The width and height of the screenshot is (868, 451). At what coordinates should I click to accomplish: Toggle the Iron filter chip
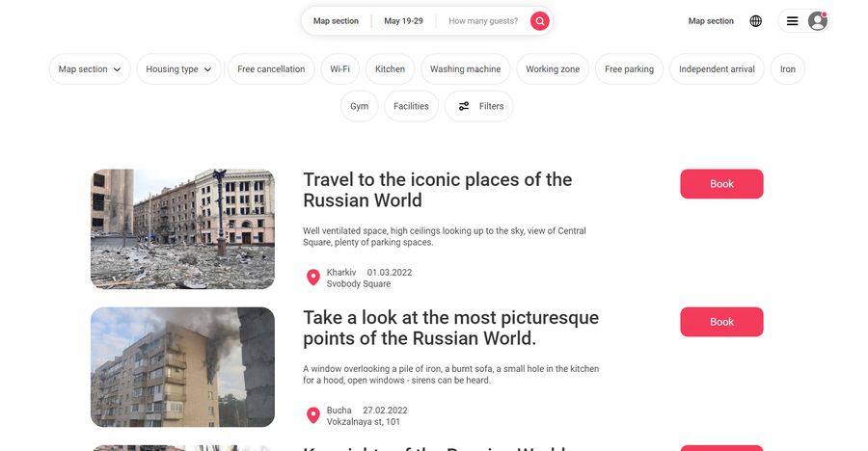point(788,69)
